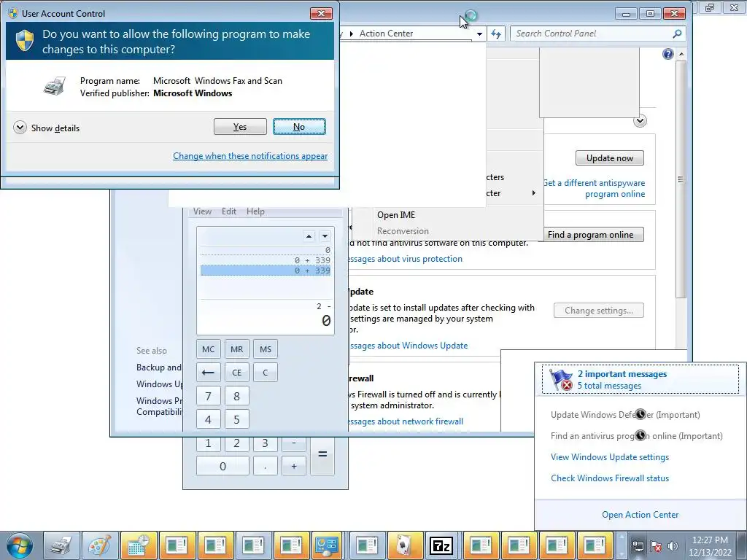The width and height of the screenshot is (747, 560).
Task: Expand the Security section chevron in Action Center
Action: (640, 121)
